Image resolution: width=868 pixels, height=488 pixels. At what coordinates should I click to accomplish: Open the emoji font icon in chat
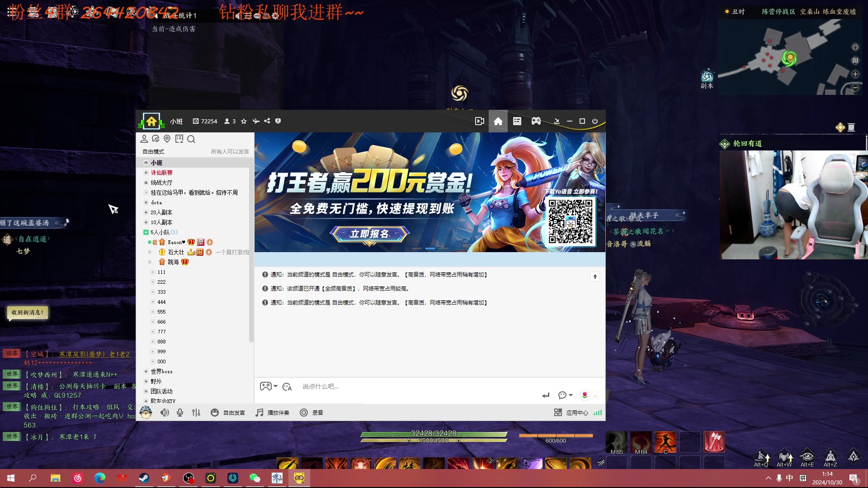point(287,387)
